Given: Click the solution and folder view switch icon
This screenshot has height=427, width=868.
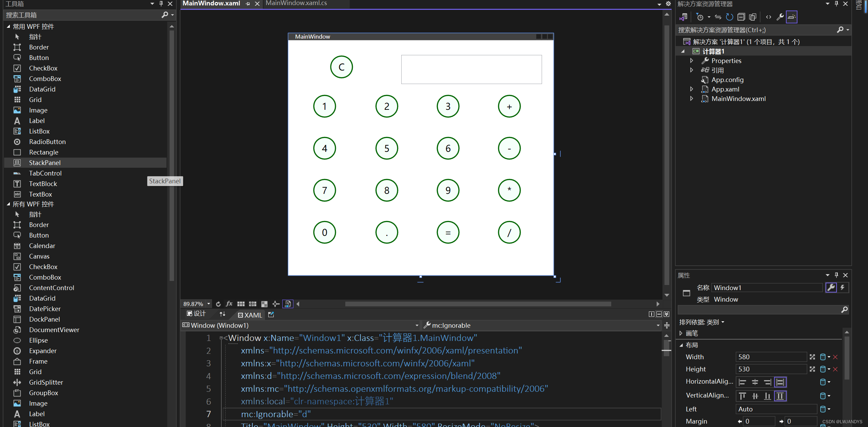Looking at the screenshot, I should [683, 17].
